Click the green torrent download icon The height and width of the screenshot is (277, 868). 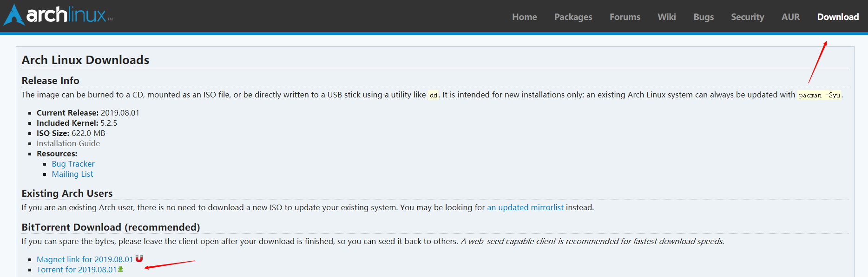click(121, 269)
